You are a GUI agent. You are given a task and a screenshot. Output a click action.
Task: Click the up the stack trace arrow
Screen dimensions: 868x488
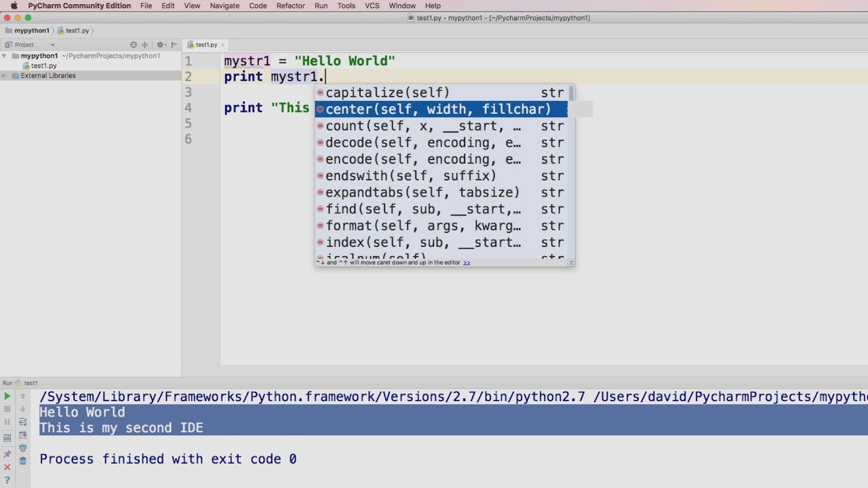click(x=22, y=396)
